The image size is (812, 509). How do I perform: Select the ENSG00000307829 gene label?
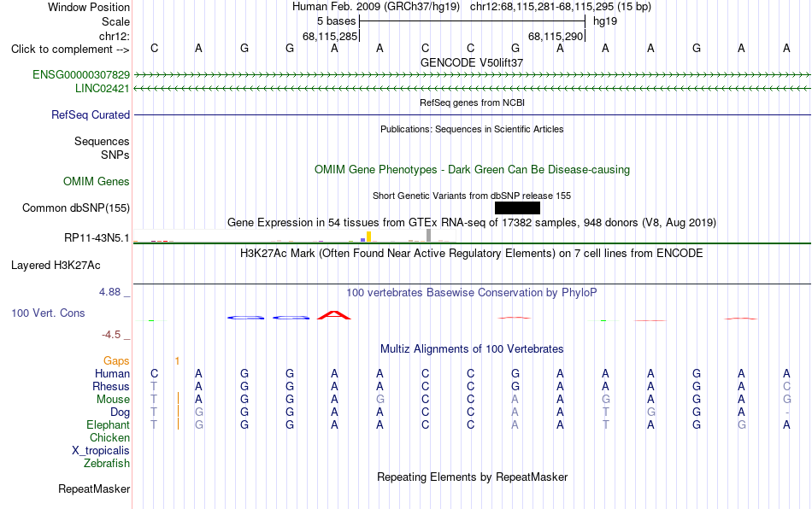(x=81, y=74)
